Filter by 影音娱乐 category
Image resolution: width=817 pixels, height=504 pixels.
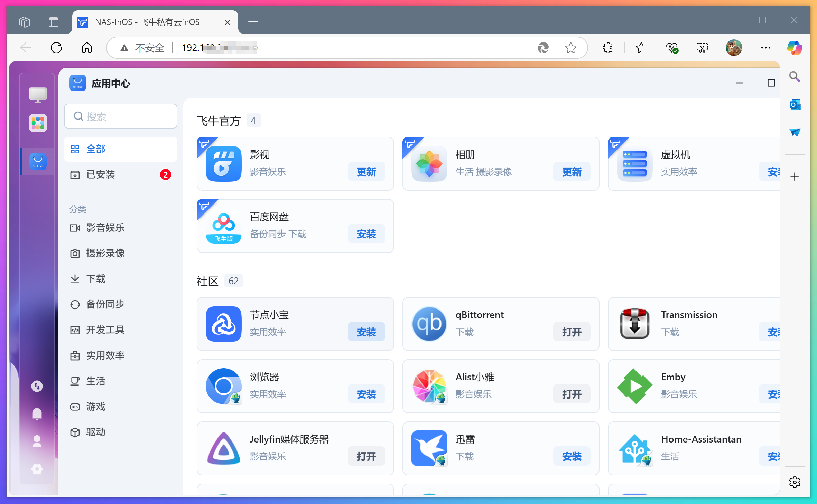105,228
